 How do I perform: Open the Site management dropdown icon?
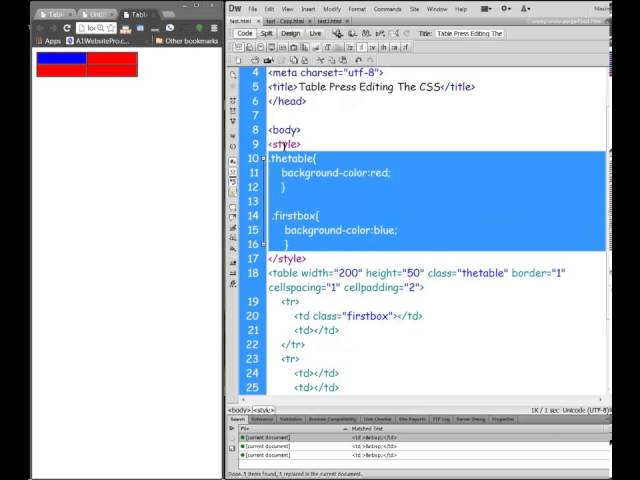pyautogui.click(x=525, y=9)
